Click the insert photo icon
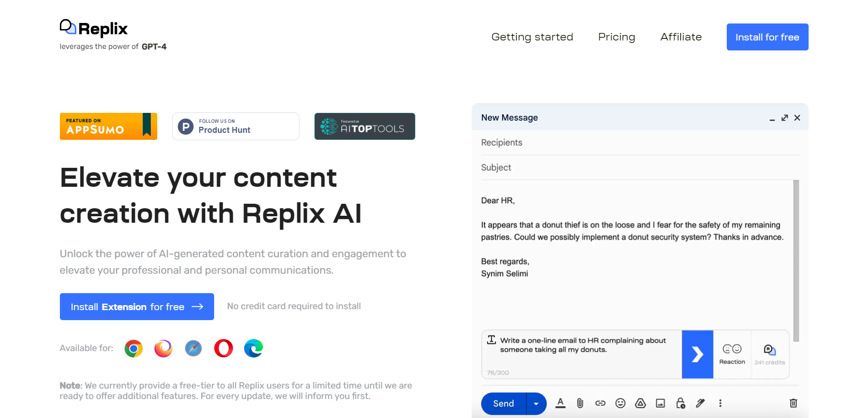 [660, 403]
